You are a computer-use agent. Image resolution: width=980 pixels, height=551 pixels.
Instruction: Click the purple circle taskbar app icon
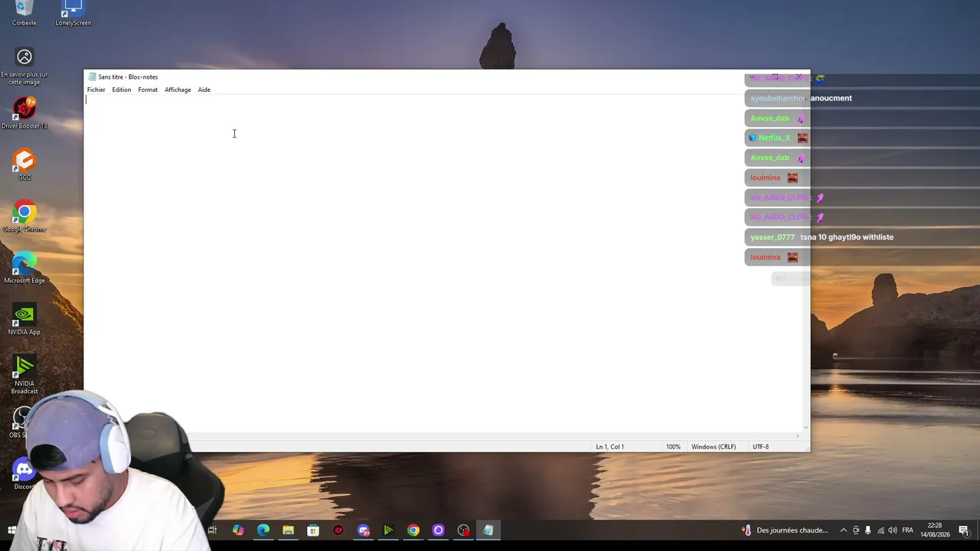coord(438,530)
